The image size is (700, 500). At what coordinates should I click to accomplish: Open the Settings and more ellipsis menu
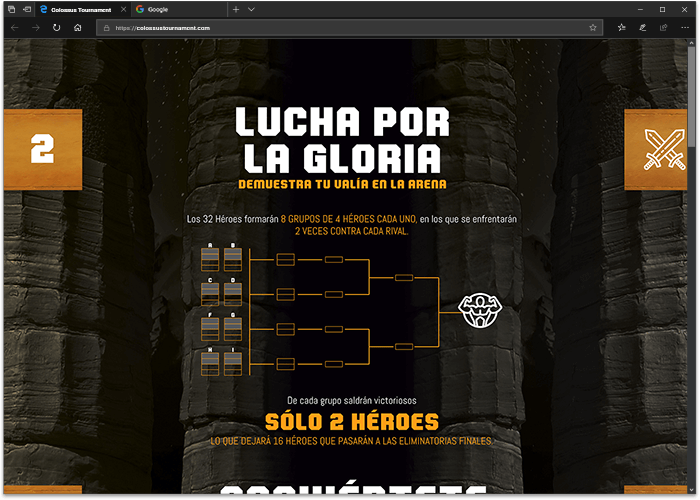(686, 28)
